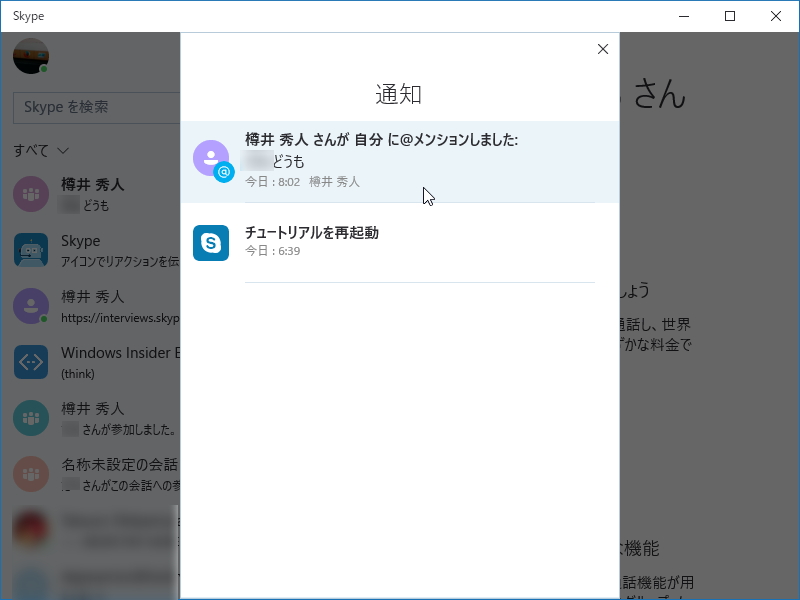The height and width of the screenshot is (600, 800).
Task: Click the notification sender's purple avatar
Action: click(211, 158)
